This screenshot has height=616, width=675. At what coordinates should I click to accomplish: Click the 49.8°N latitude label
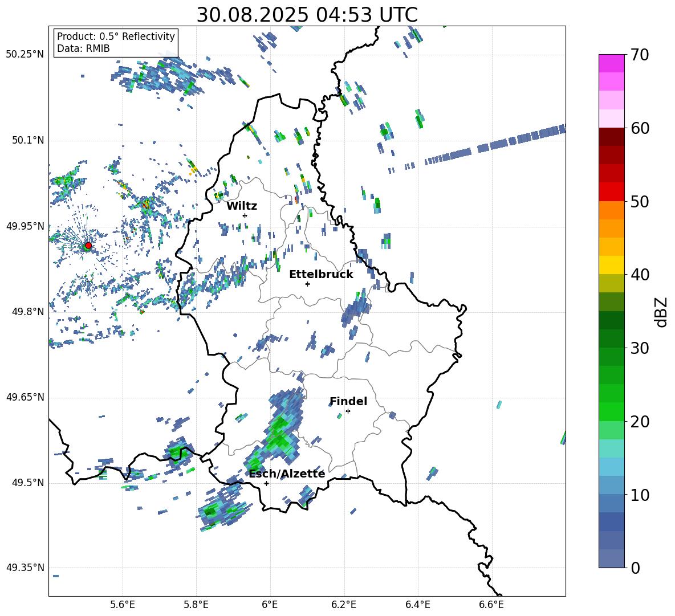[27, 312]
